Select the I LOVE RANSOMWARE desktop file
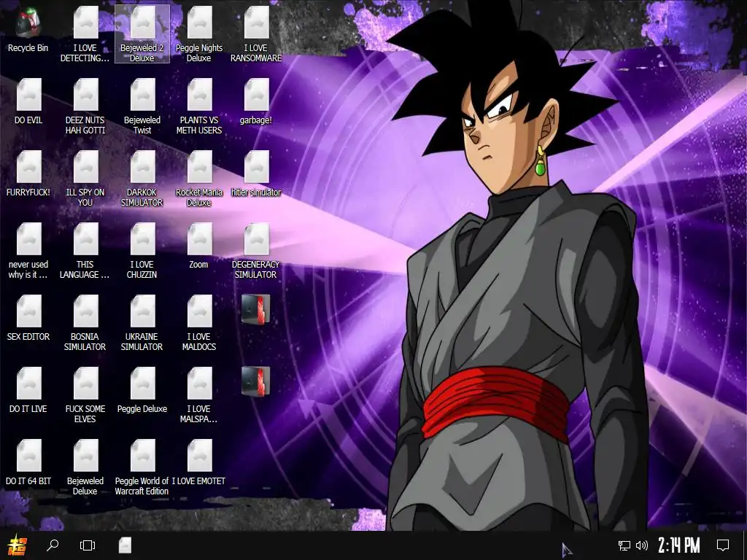The height and width of the screenshot is (560, 747). click(256, 34)
